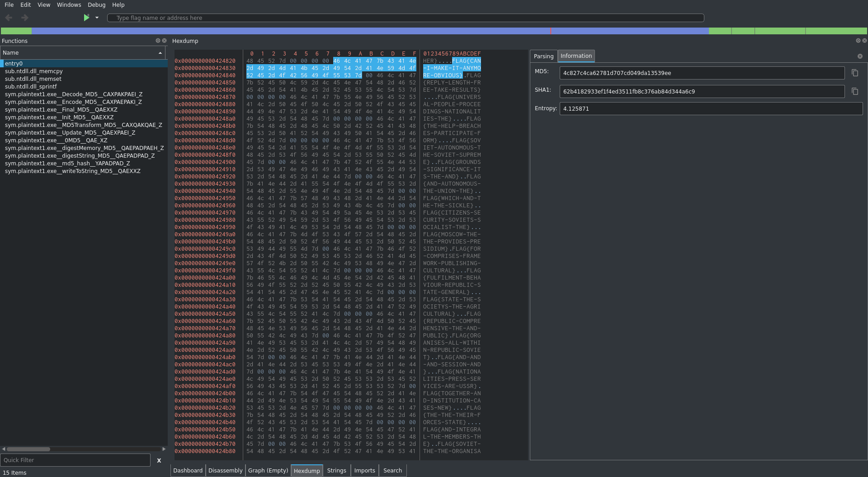Select the __0MD5__QAE_XZ function
Viewport: 868px width, 477px height.
coord(84,140)
